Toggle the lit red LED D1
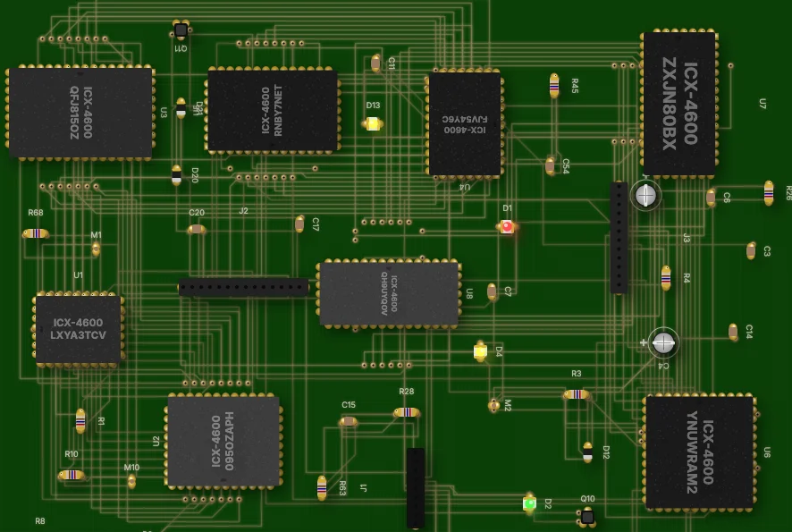This screenshot has height=532, width=792. (506, 228)
